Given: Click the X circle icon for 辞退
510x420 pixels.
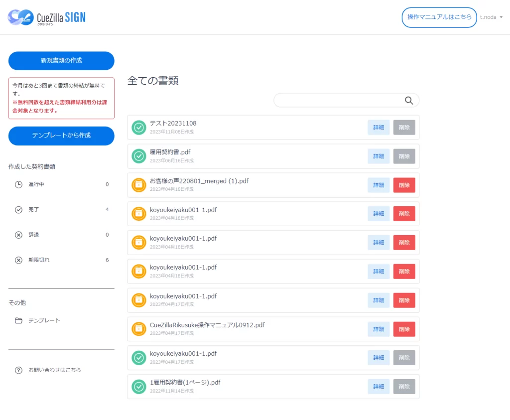Looking at the screenshot, I should click(x=18, y=235).
